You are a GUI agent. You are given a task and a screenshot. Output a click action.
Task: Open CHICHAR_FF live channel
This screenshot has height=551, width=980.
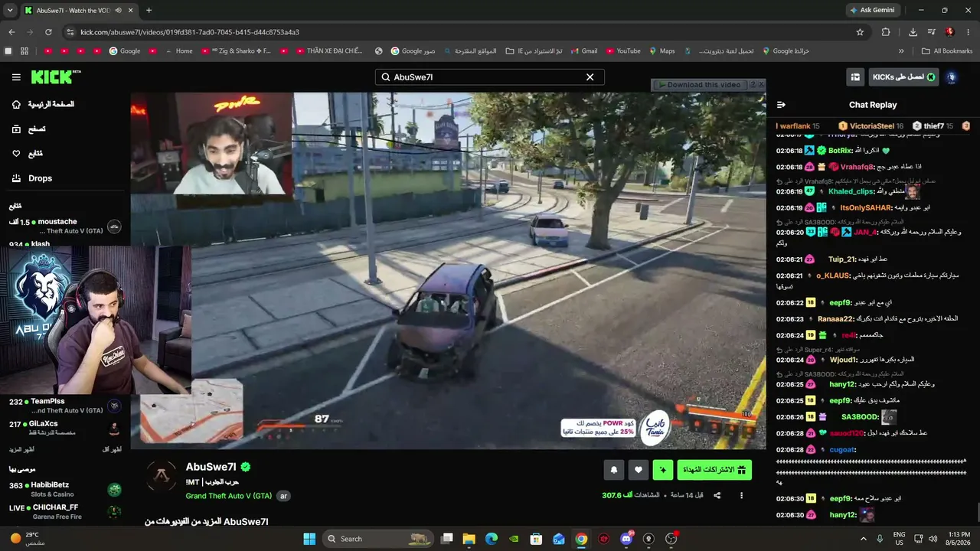65,511
